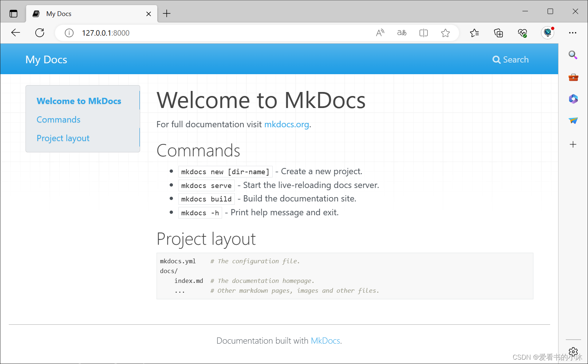Screen dimensions: 588x364
Task: Click 'docs/' in the code block
Action: pos(169,271)
